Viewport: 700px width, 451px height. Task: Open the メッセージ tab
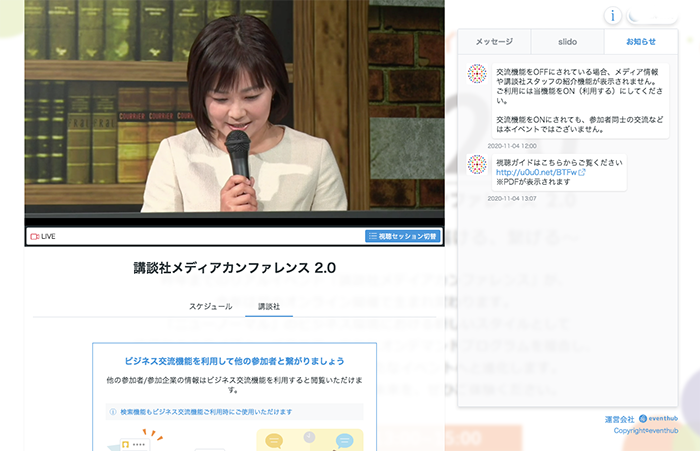[494, 42]
